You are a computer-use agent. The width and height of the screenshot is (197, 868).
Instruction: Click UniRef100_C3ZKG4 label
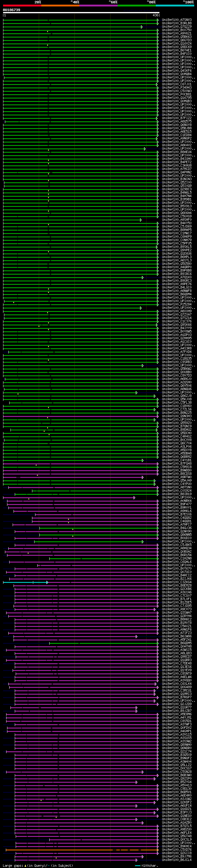click(177, 582)
